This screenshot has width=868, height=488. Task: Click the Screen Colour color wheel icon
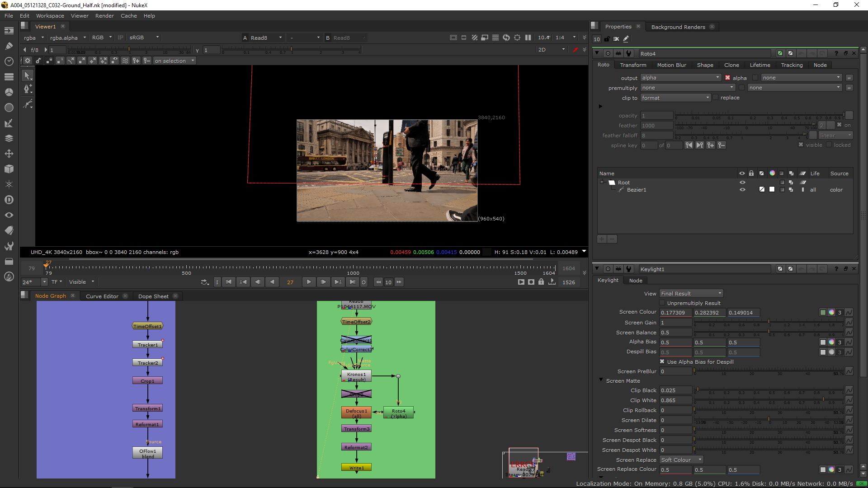click(x=831, y=313)
